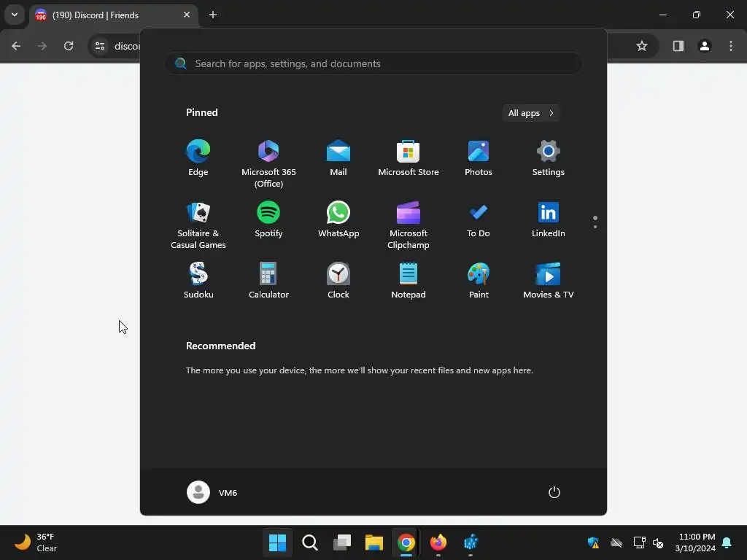Open clock and date 11:00 PM
This screenshot has height=560, width=747.
pos(695,542)
